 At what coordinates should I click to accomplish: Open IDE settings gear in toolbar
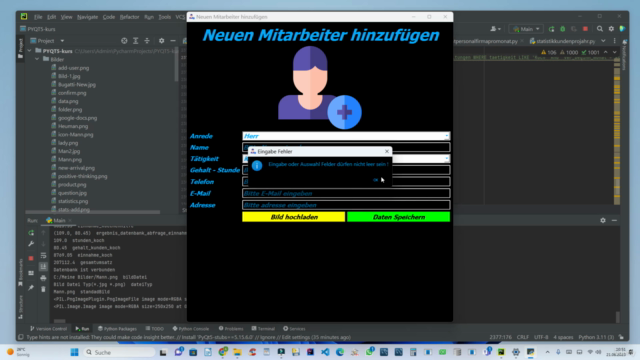tap(611, 29)
